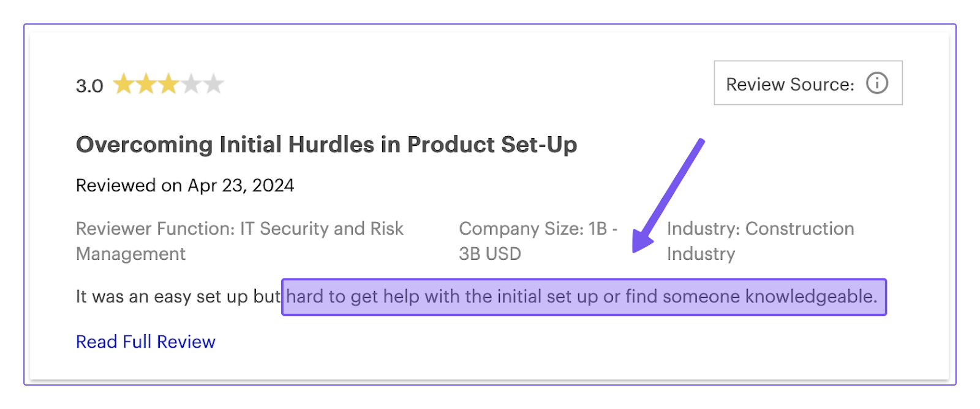Click the Reviewer Function IT Security text

click(x=239, y=229)
